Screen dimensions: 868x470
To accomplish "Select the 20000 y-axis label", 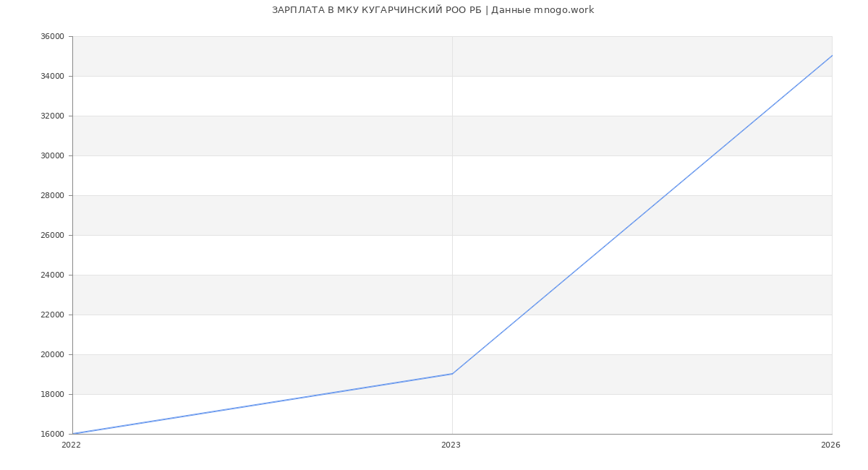I will pos(54,355).
